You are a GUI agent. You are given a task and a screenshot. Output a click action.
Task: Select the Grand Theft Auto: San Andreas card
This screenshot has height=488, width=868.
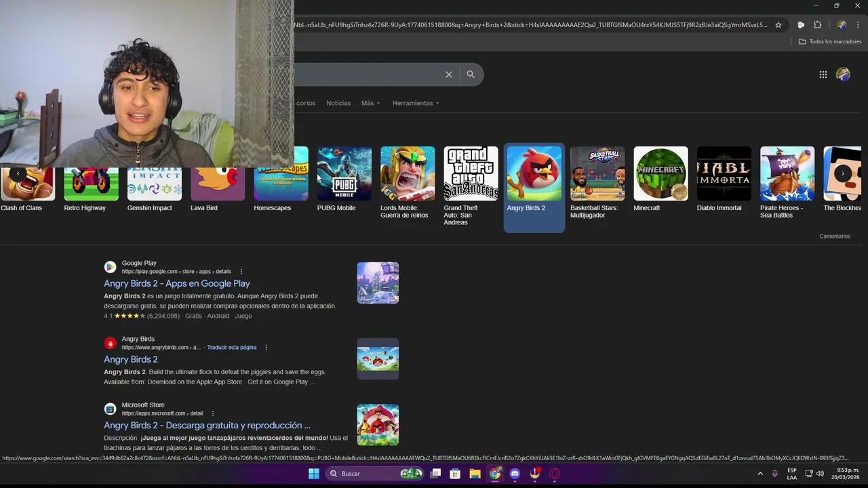[x=471, y=186]
